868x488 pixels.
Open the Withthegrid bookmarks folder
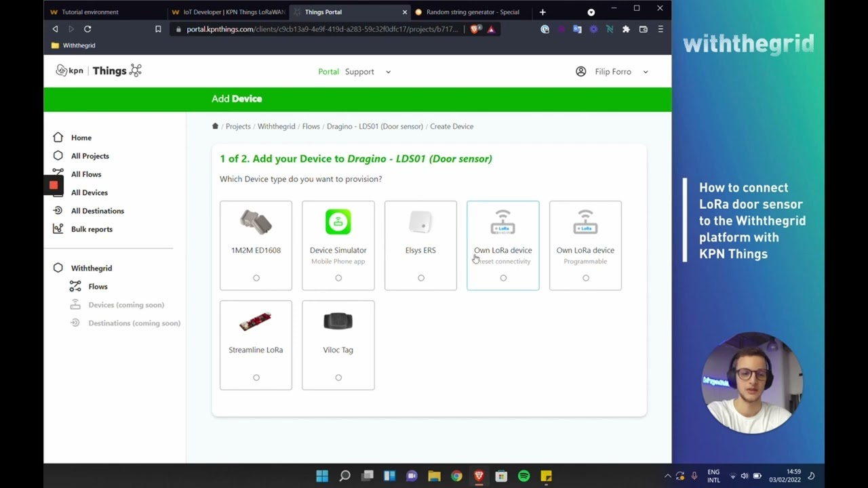click(73, 45)
